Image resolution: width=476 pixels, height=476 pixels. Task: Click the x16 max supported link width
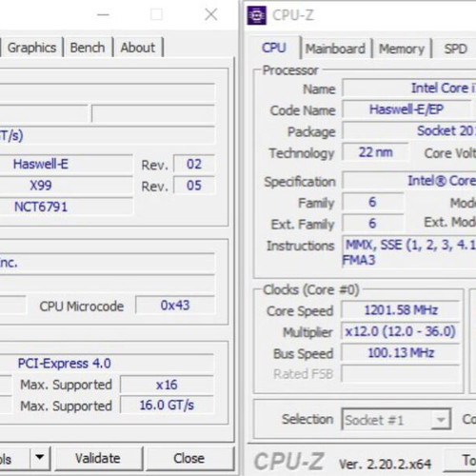tap(167, 385)
